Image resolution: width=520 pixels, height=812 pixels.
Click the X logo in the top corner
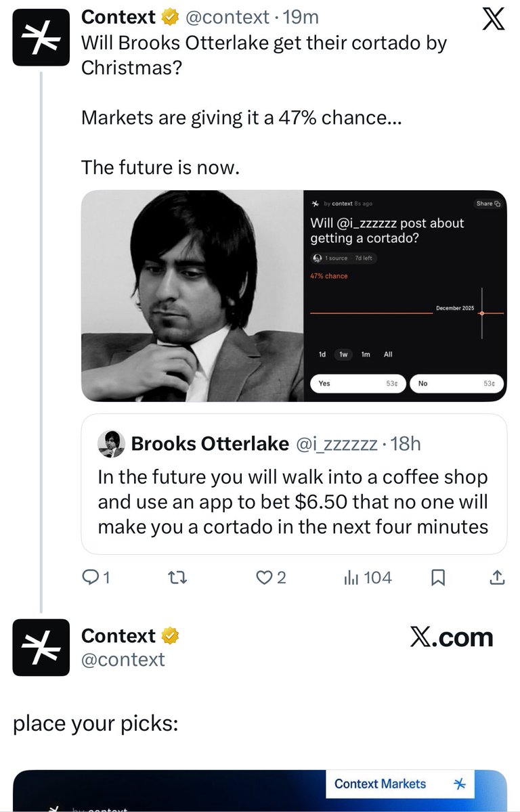tap(494, 19)
